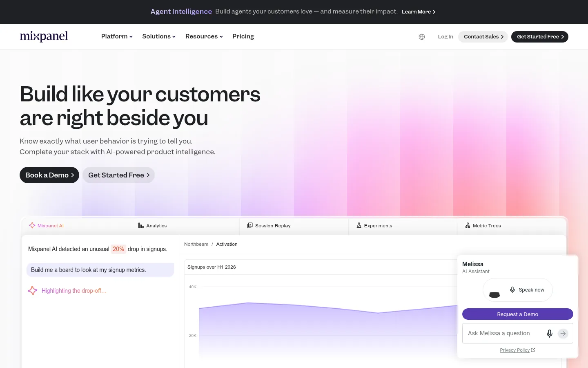
Task: Expand the Resources dropdown menu
Action: [204, 36]
